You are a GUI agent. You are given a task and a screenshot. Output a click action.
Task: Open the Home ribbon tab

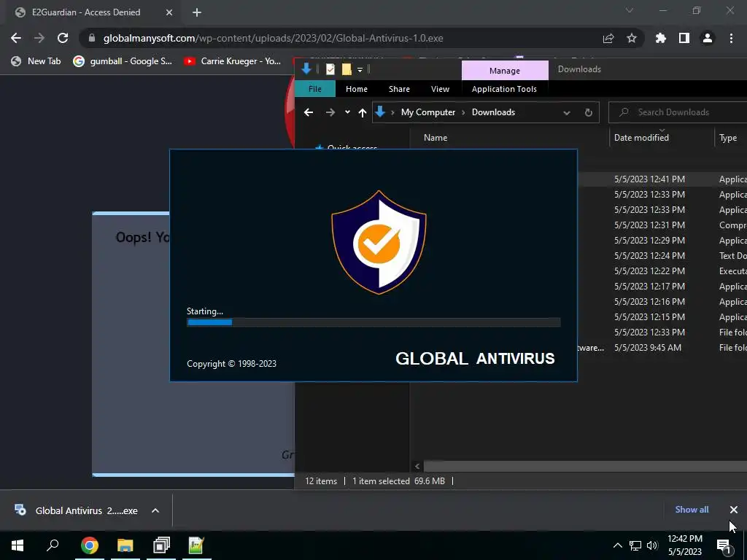point(356,89)
